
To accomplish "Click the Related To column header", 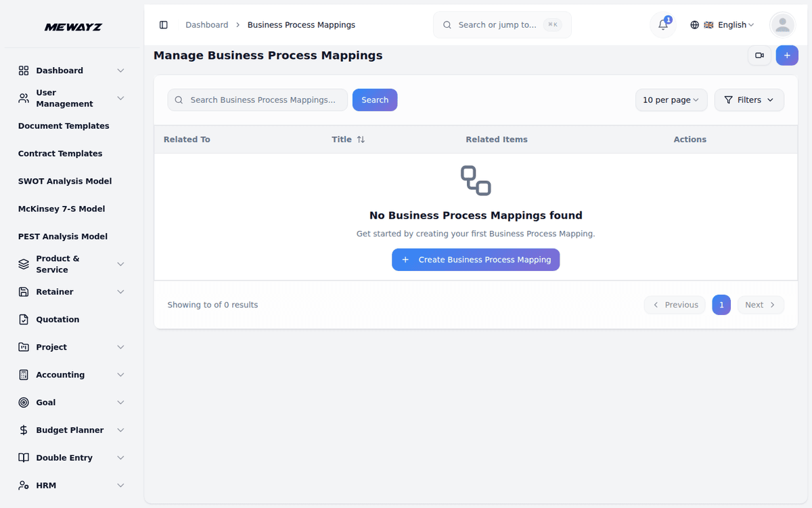I will coord(187,140).
